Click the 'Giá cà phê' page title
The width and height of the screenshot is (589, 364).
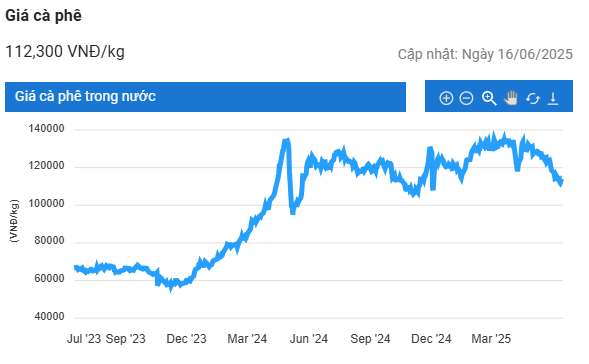coord(43,15)
